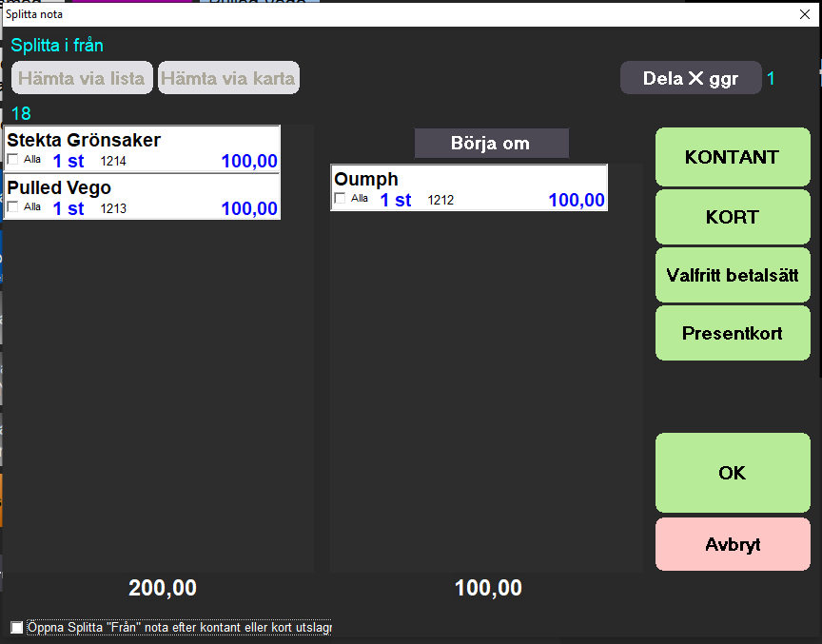This screenshot has width=822, height=644.
Task: Click the 200,00 total on the left
Action: point(163,588)
